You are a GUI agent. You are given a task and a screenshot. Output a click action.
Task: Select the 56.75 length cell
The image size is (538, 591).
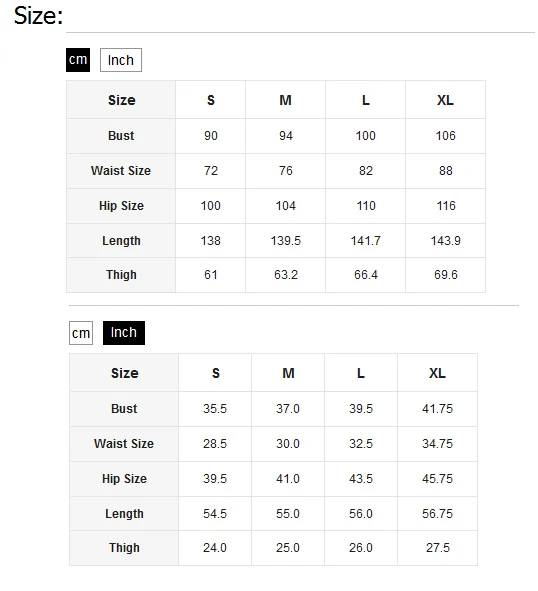(437, 514)
